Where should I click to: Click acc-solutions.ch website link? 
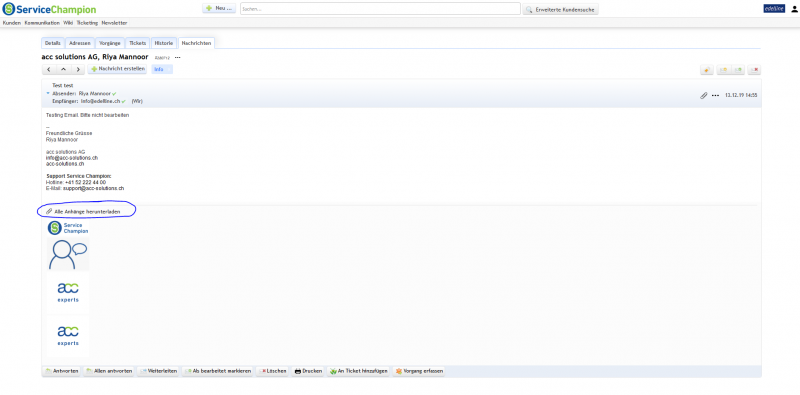[x=65, y=164]
